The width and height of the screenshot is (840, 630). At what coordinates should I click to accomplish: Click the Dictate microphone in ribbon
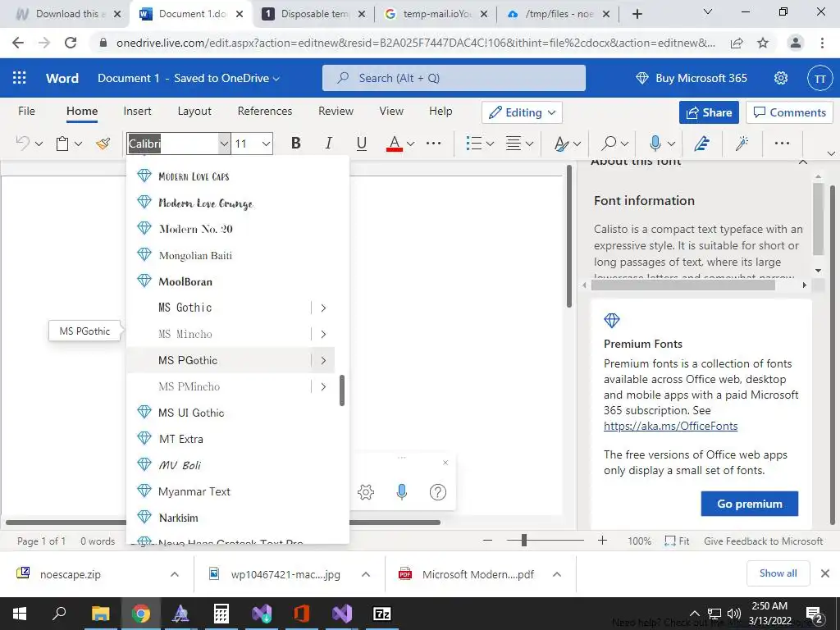[655, 143]
